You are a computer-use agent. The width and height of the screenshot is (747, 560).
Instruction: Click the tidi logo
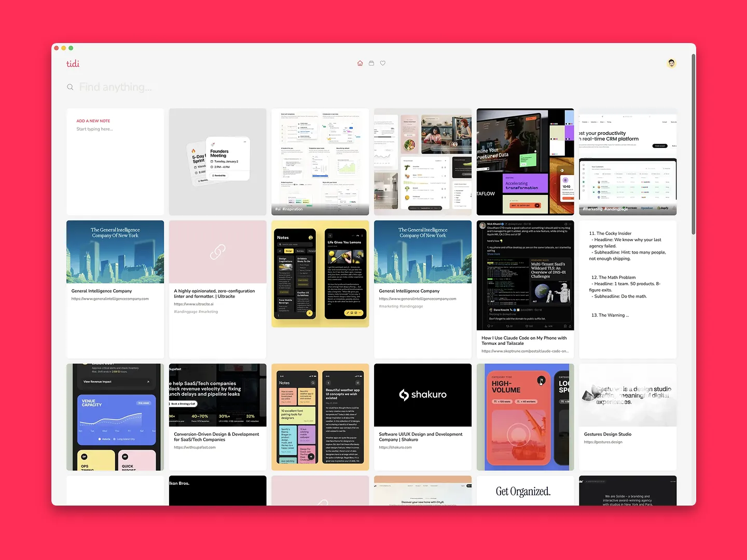(73, 64)
